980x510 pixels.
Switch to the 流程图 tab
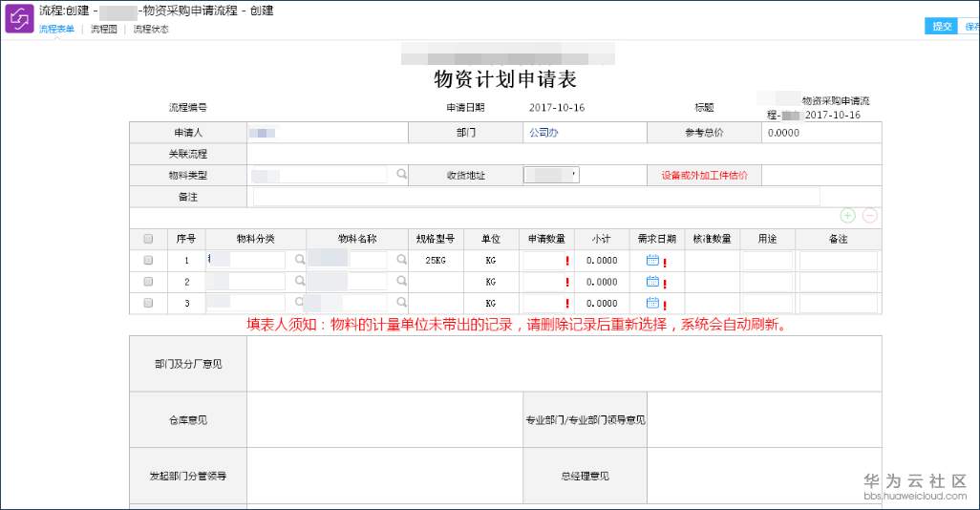tap(104, 29)
